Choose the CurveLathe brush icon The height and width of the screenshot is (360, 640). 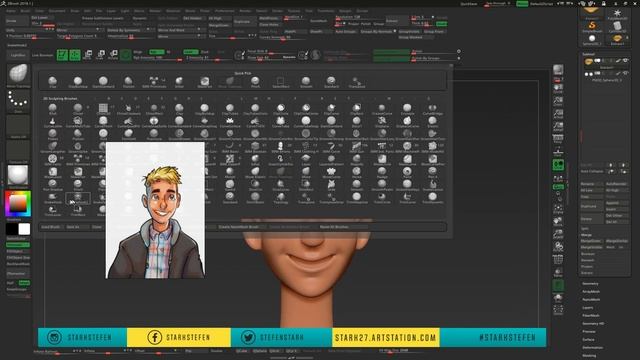coord(52,122)
